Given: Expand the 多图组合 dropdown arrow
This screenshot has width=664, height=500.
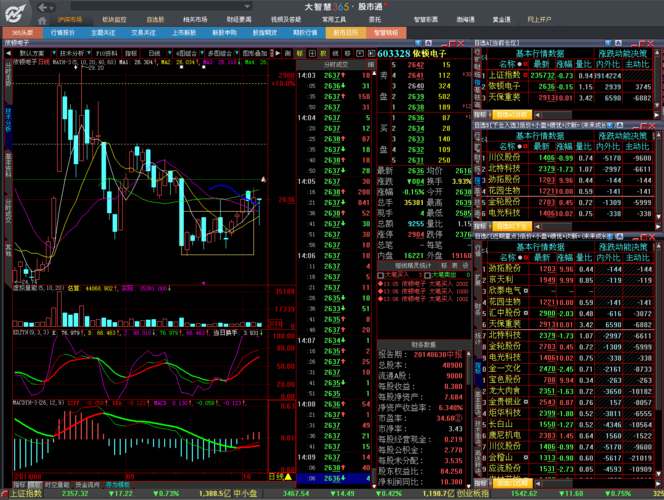Looking at the screenshot, I should [236, 53].
